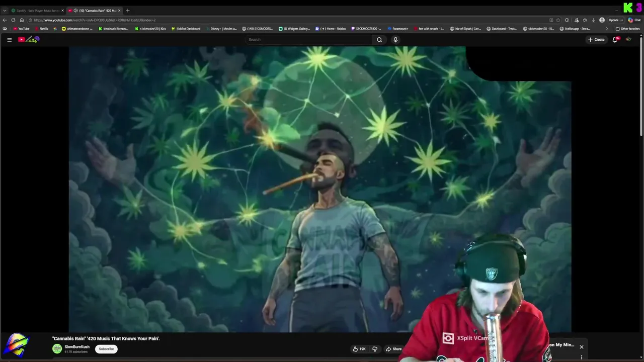Open the browser profile avatar
This screenshot has height=362, width=644.
(602, 20)
